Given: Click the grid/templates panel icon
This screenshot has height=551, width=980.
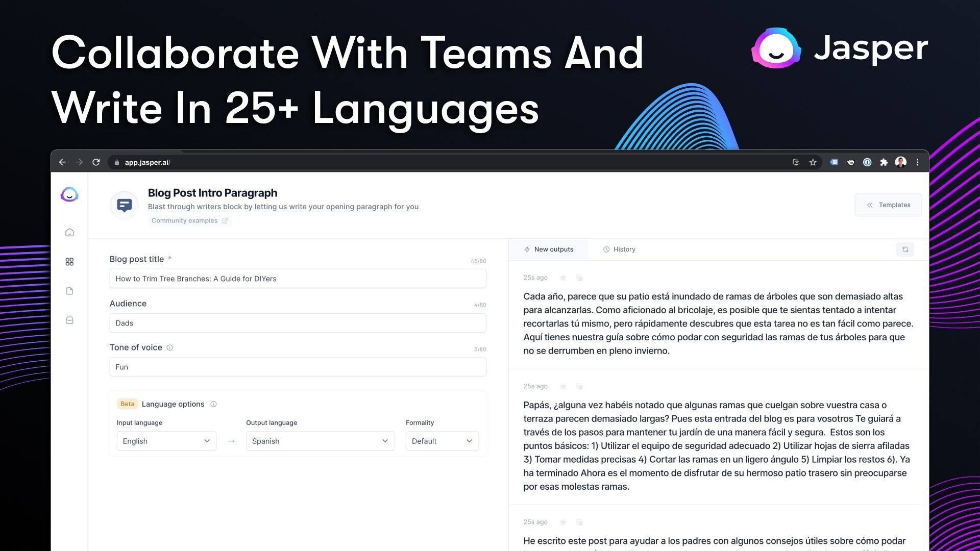Looking at the screenshot, I should coord(70,261).
